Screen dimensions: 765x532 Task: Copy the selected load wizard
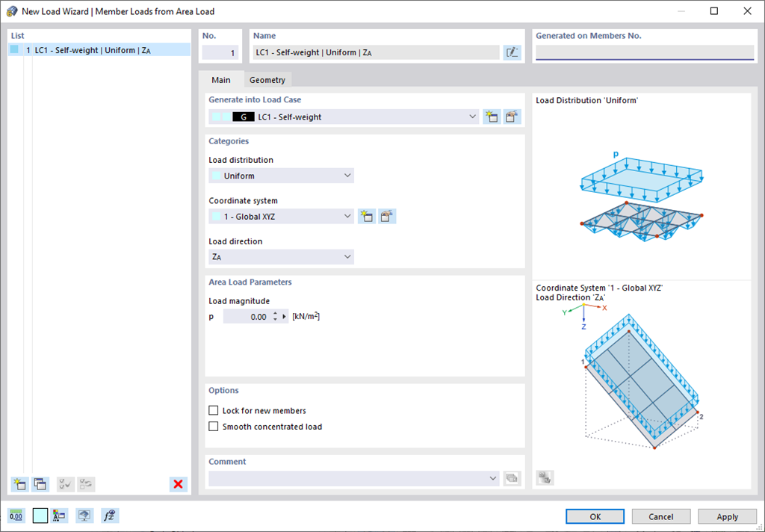click(x=40, y=484)
